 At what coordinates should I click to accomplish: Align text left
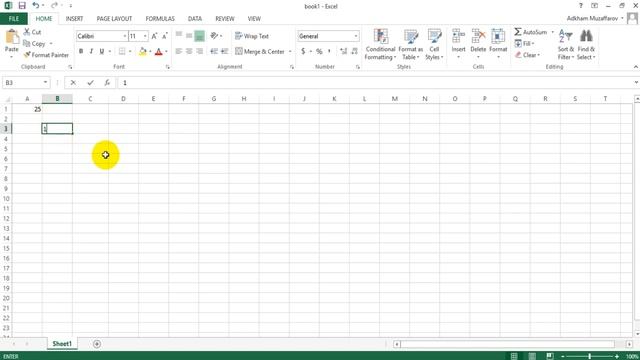(179, 51)
